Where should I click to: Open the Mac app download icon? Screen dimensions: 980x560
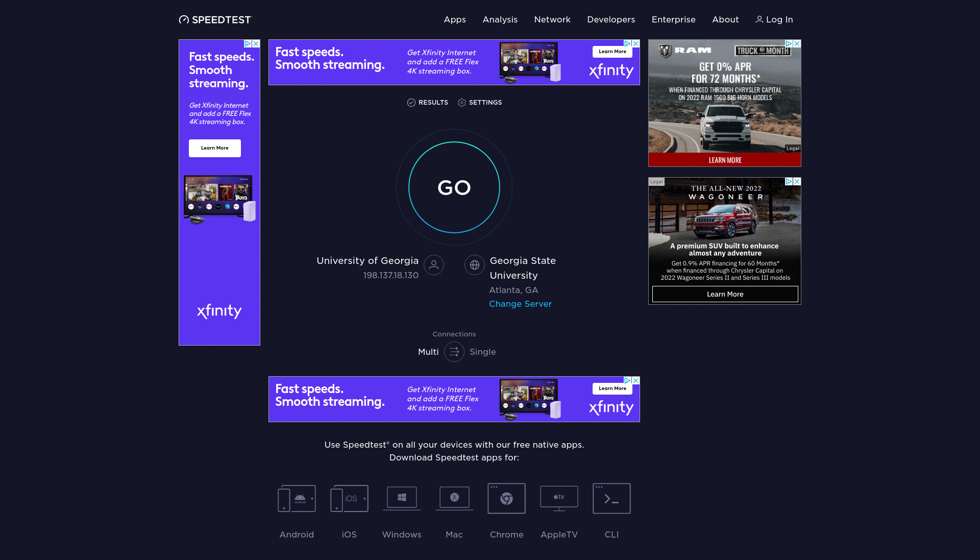[454, 498]
